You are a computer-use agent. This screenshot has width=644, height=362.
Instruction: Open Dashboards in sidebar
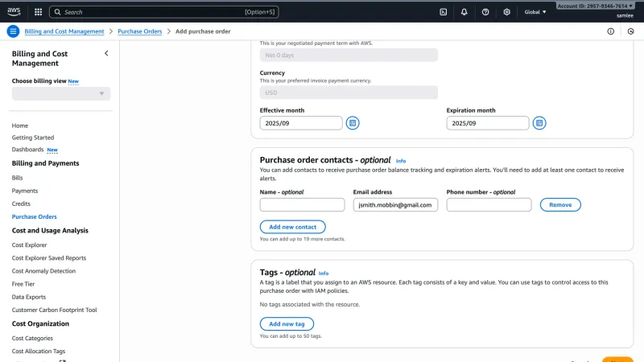coord(27,150)
